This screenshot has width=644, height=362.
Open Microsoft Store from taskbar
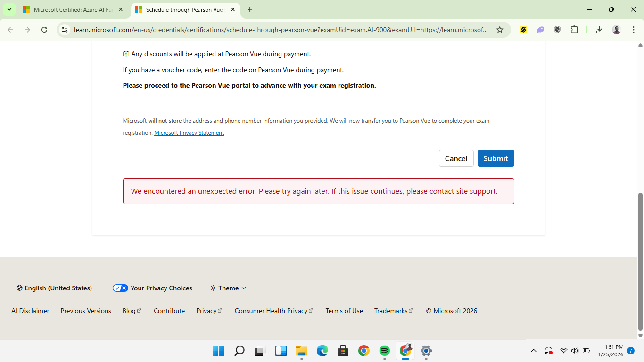click(x=343, y=351)
